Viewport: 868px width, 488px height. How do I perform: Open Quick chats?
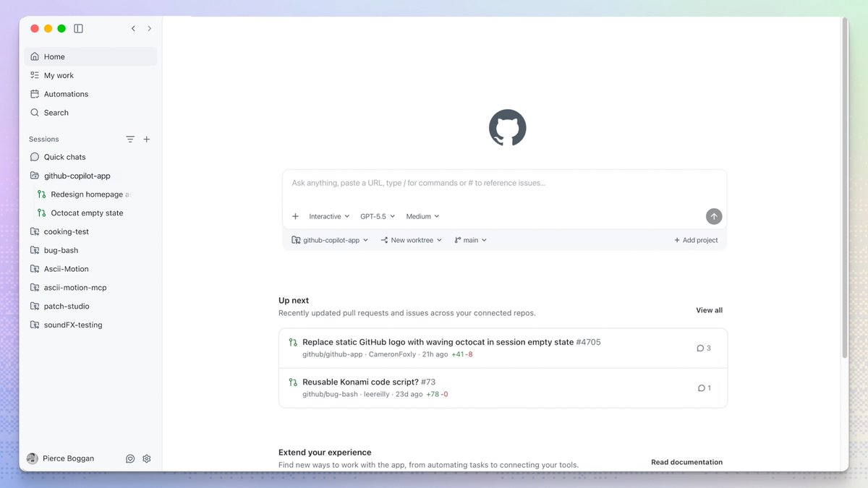point(90,157)
